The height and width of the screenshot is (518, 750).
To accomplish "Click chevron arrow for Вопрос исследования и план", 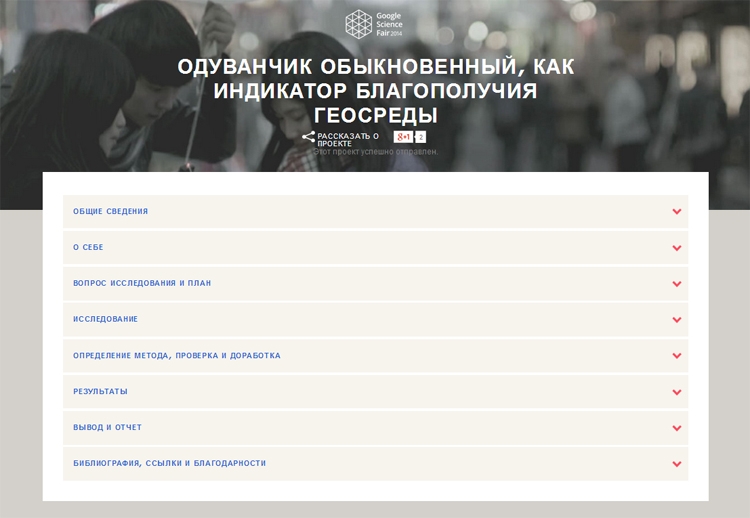I will pyautogui.click(x=677, y=284).
